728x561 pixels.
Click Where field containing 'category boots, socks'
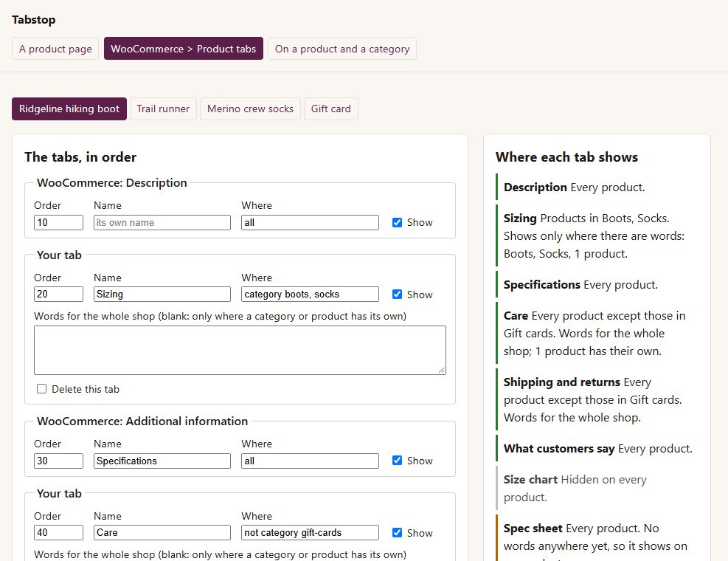[310, 295]
